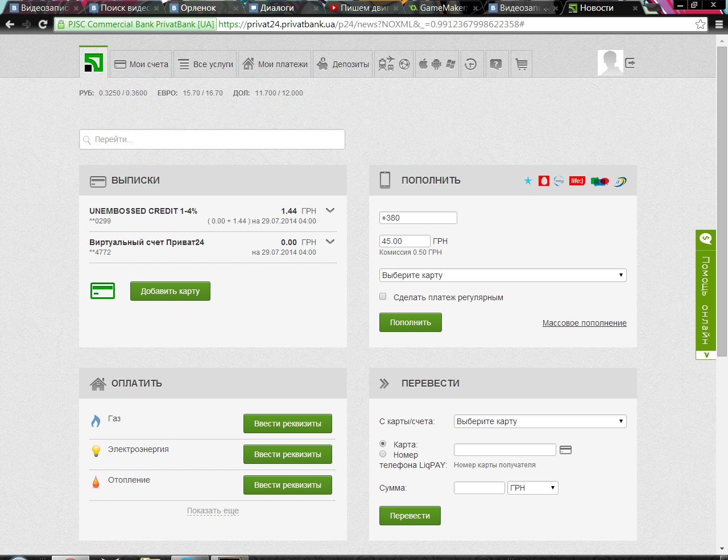This screenshot has width=728, height=560.
Task: Open the history clock icon in the top menu
Action: 470,64
